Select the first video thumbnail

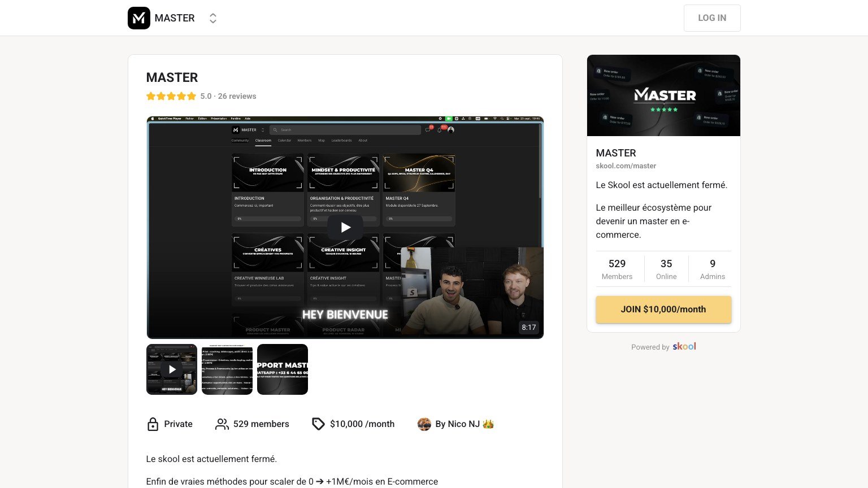pyautogui.click(x=172, y=369)
